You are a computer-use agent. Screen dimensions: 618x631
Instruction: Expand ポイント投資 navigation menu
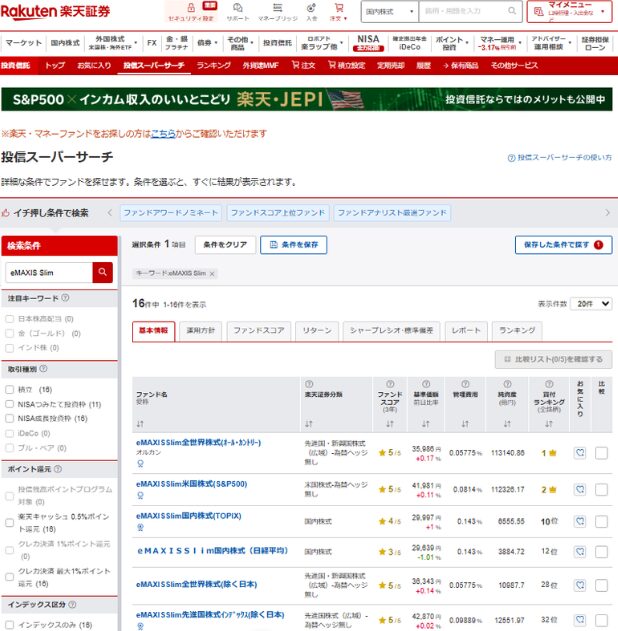pyautogui.click(x=452, y=43)
